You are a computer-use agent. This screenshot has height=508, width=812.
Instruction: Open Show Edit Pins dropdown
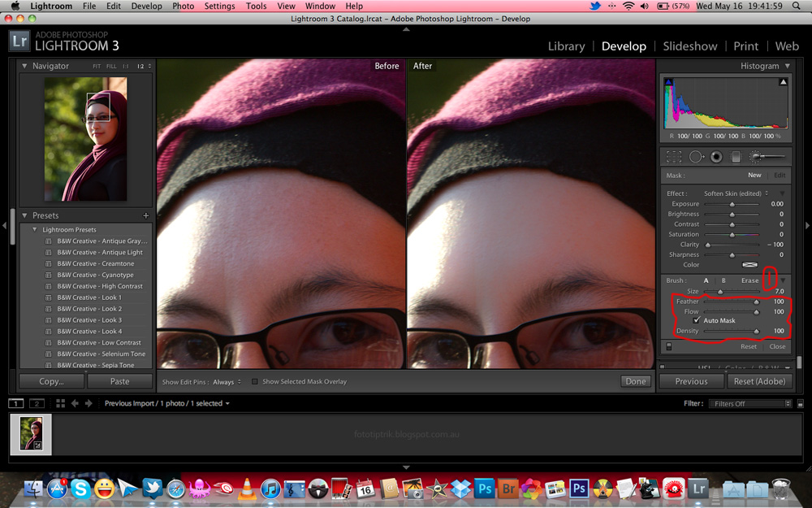227,382
